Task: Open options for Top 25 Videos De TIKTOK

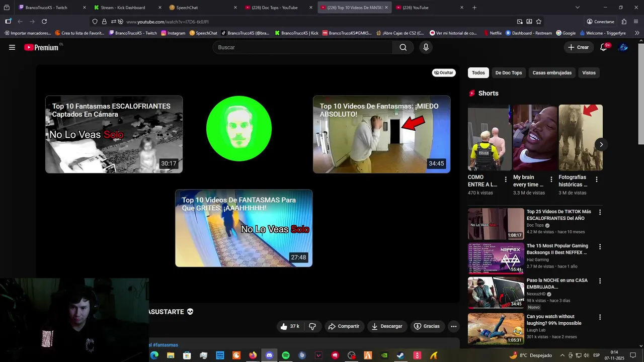Action: [600, 212]
